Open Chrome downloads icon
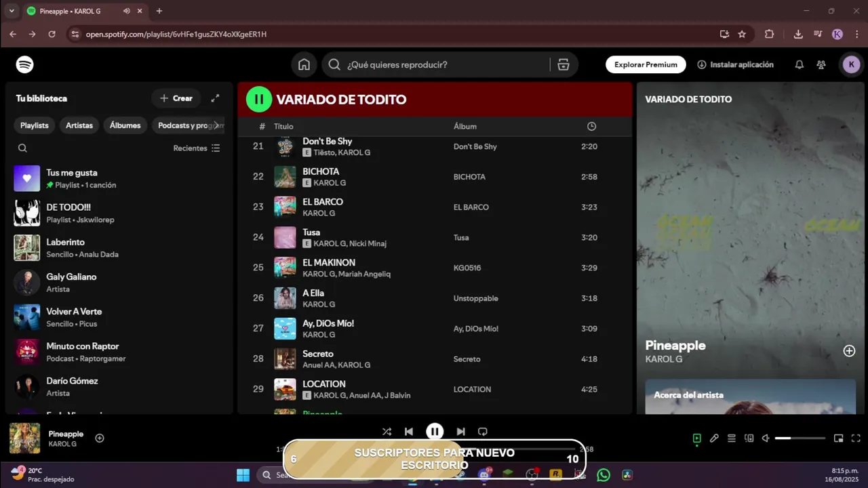 click(798, 34)
